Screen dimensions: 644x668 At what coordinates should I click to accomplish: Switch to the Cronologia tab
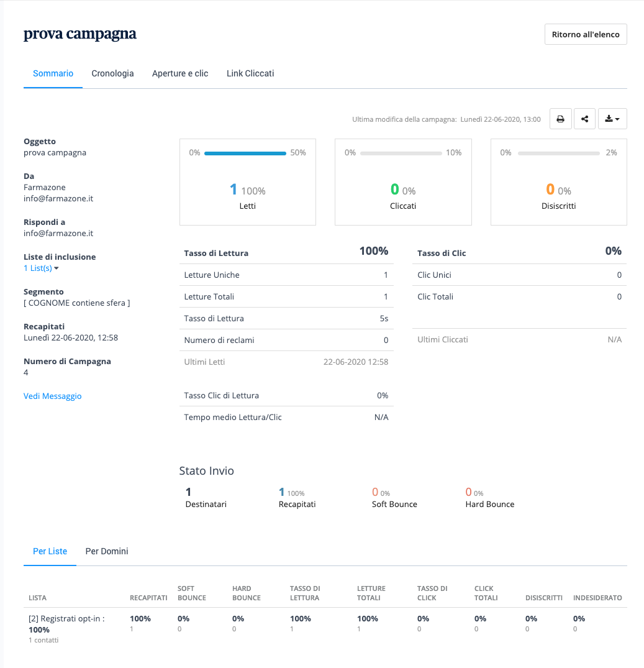point(112,73)
